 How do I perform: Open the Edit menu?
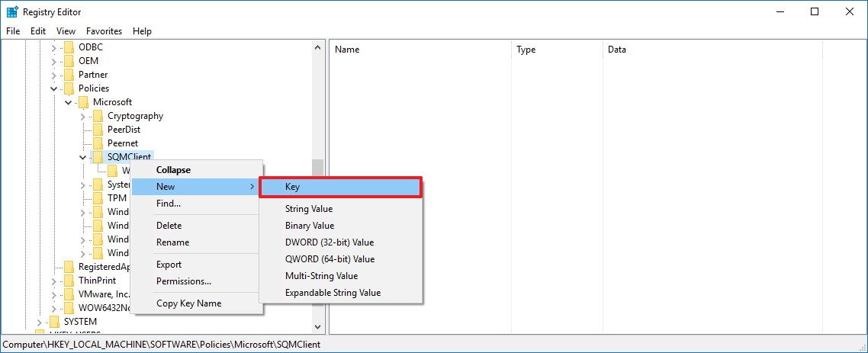click(38, 31)
